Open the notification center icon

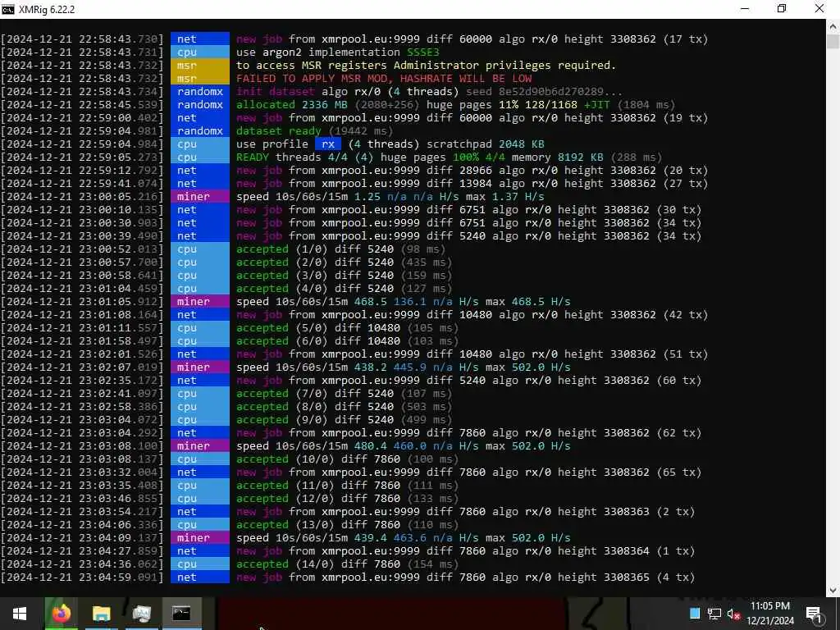[x=815, y=614]
